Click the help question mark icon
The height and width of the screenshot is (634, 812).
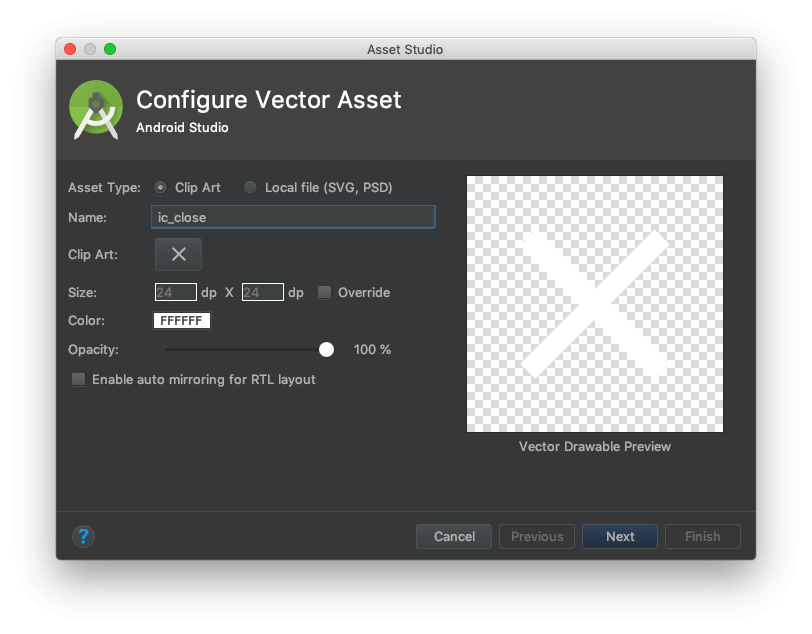[83, 536]
